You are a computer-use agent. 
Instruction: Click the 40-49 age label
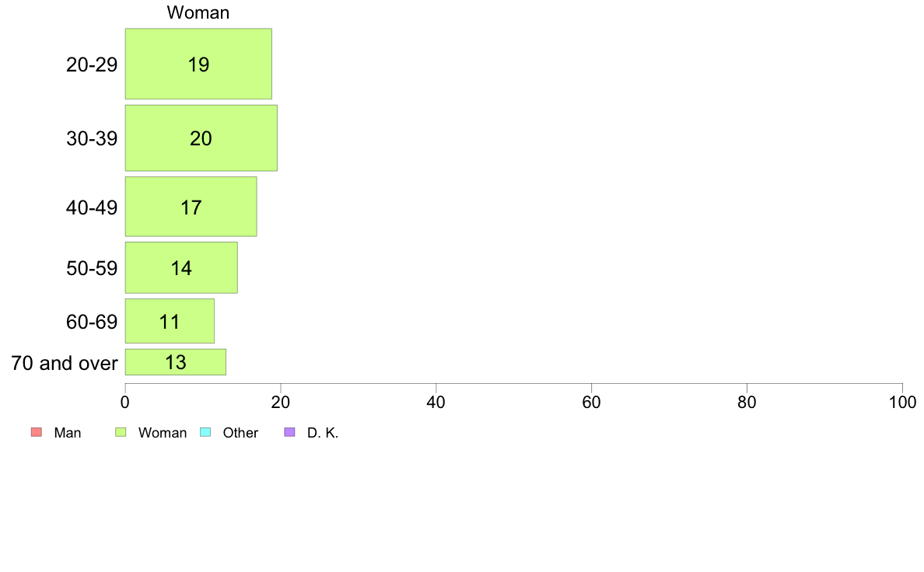[92, 208]
